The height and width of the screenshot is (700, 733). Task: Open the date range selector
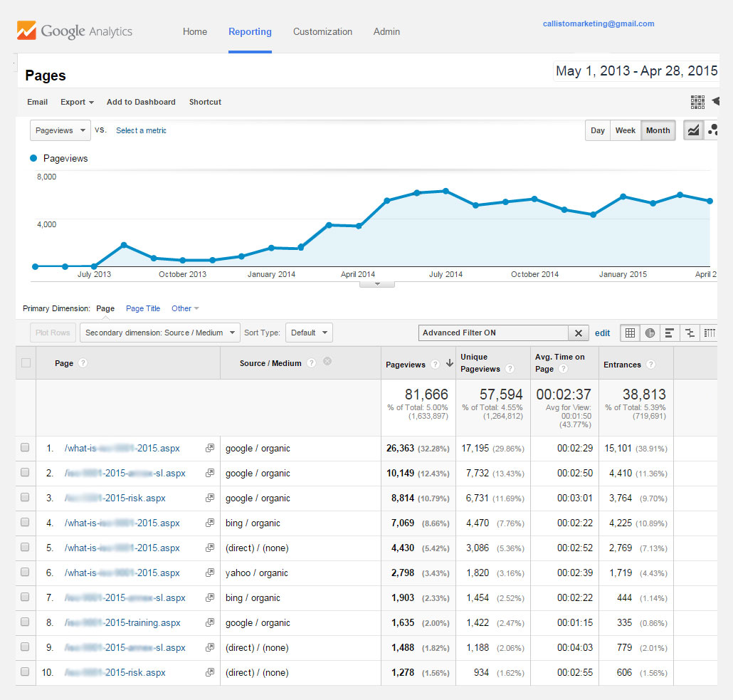(x=636, y=71)
